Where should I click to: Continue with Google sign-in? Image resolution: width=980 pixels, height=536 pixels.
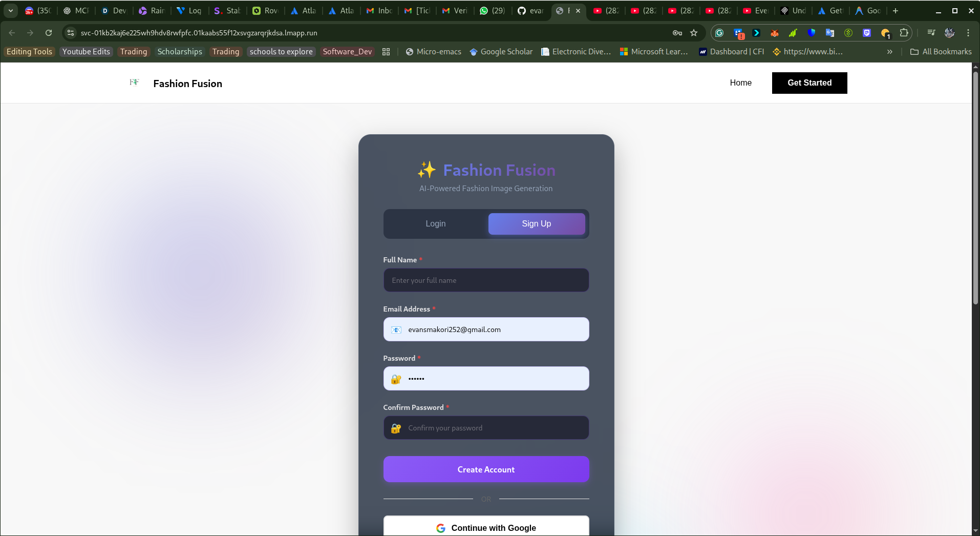pos(486,526)
